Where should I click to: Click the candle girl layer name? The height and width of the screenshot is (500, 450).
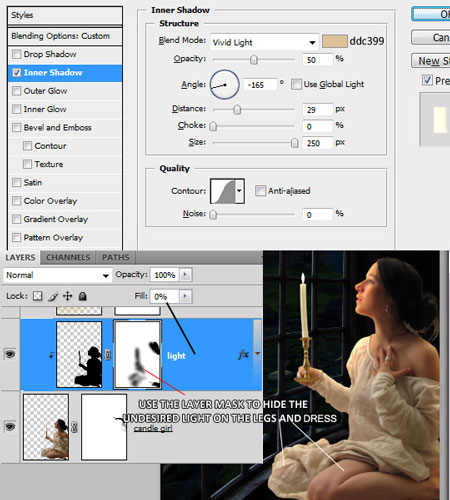[153, 428]
